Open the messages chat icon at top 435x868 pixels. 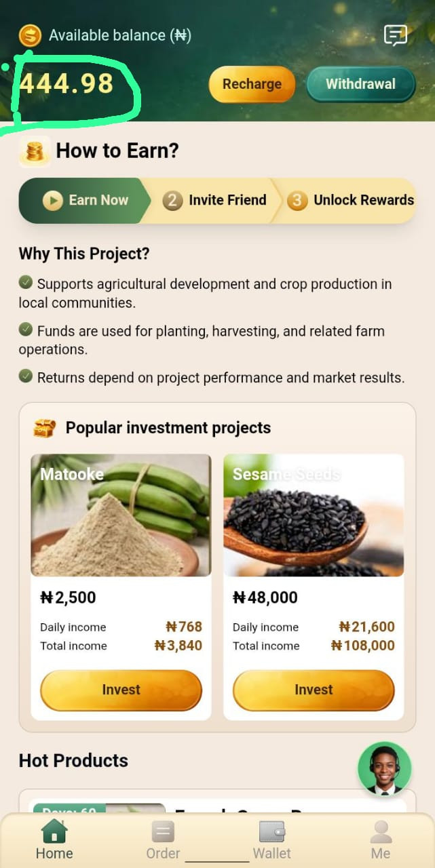(x=396, y=35)
